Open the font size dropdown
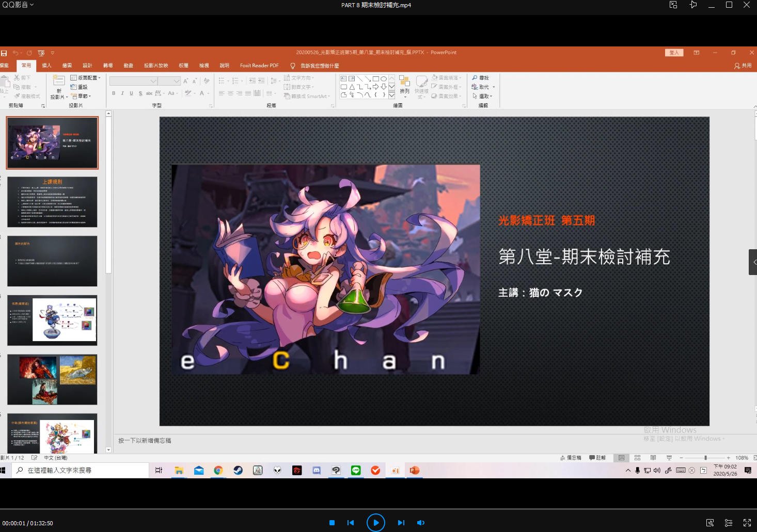The image size is (757, 532). point(176,80)
